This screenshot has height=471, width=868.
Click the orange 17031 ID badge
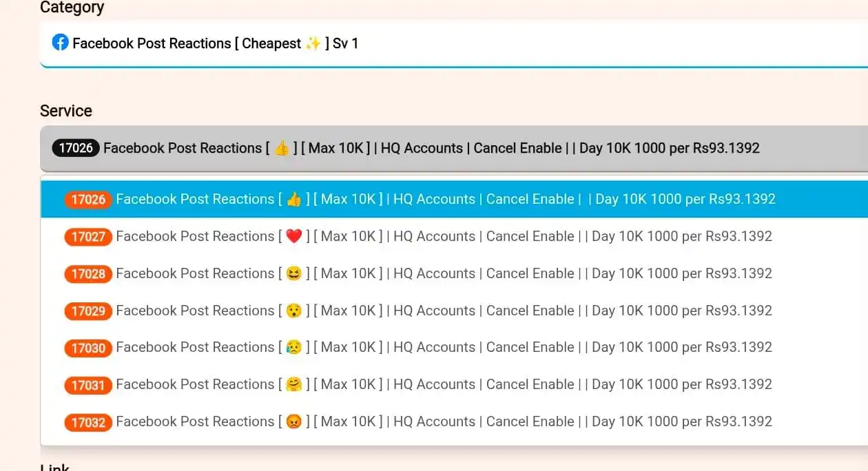[88, 385]
